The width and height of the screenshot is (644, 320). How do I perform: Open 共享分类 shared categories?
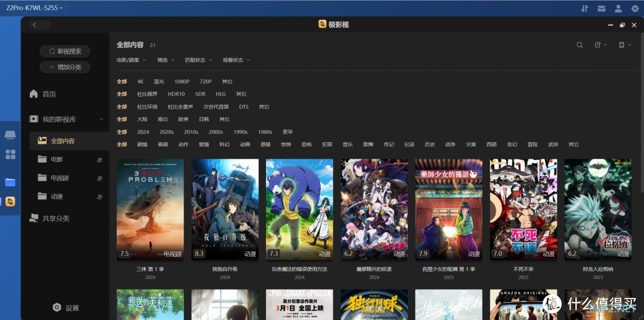(x=49, y=219)
